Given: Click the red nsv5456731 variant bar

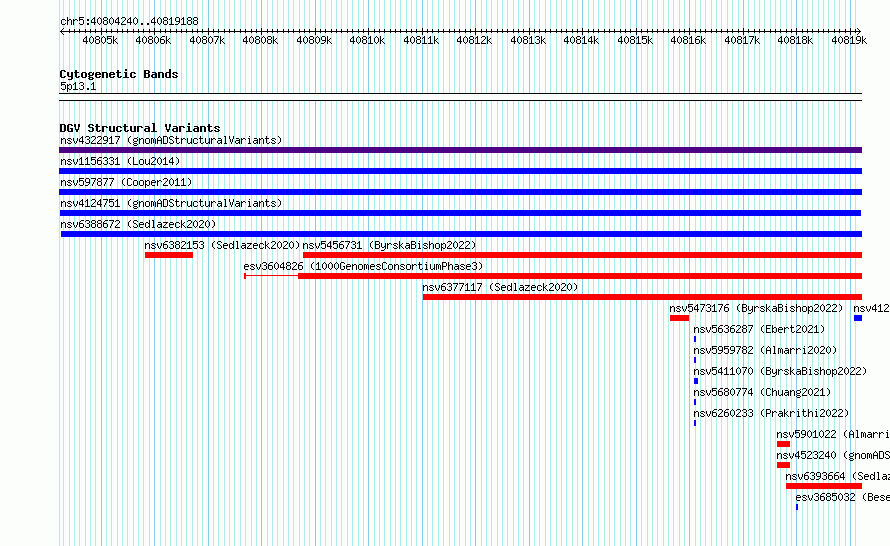Looking at the screenshot, I should click(582, 255).
